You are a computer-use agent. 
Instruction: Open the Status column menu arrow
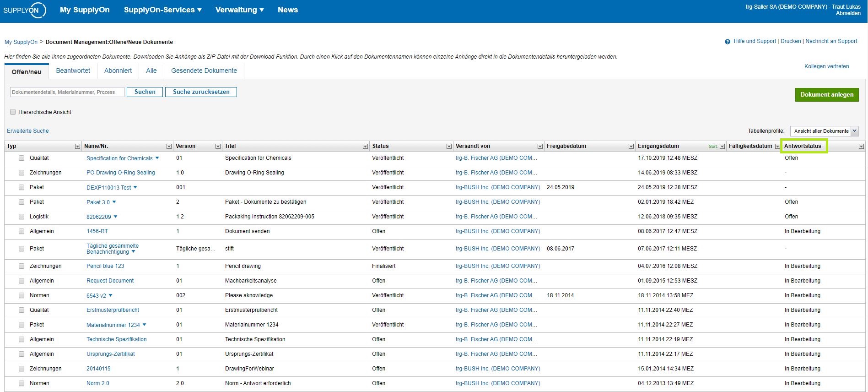(x=449, y=147)
